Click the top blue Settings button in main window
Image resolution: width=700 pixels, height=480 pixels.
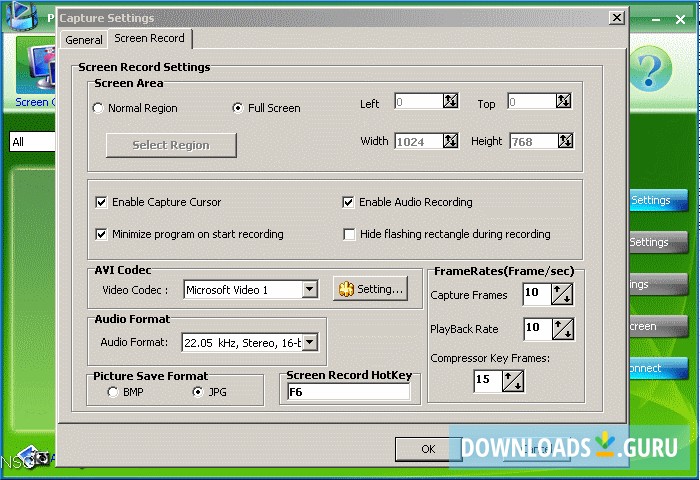pos(657,200)
